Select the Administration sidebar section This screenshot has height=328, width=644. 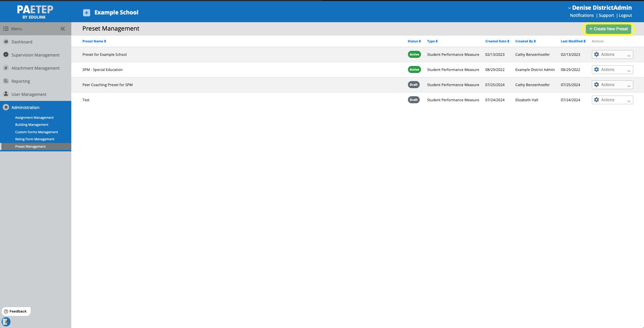[25, 108]
